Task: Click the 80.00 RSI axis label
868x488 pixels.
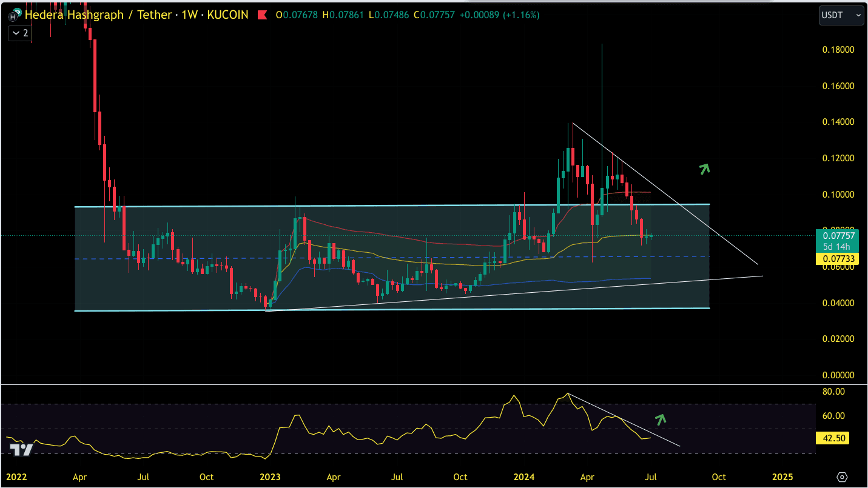Action: 832,392
